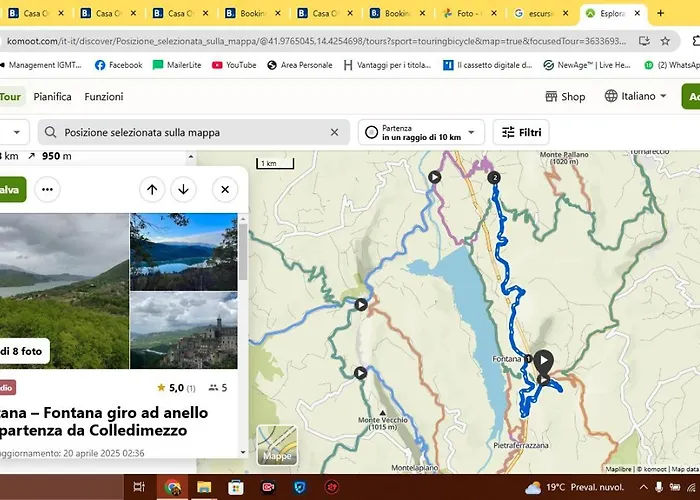Viewport: 700px width, 500px height.
Task: Open the Filtri filter panel
Action: click(x=521, y=132)
